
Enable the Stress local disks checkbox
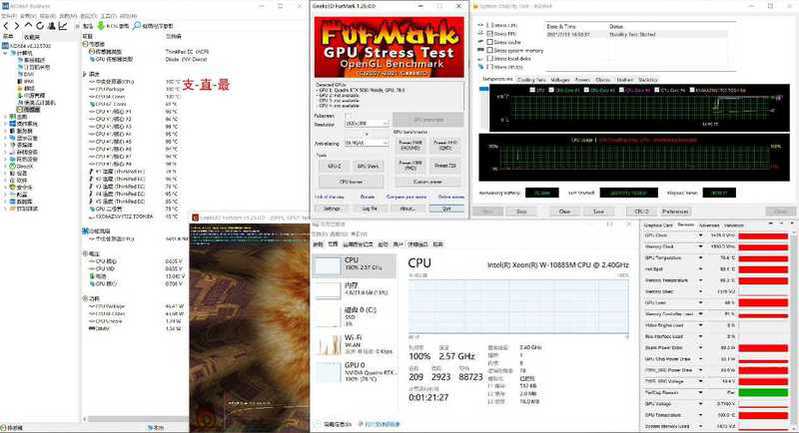click(490, 59)
